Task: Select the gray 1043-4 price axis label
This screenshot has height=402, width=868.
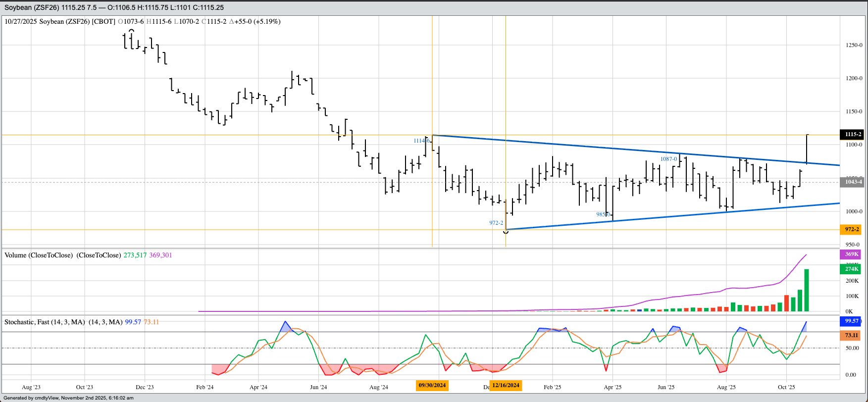Action: click(853, 182)
